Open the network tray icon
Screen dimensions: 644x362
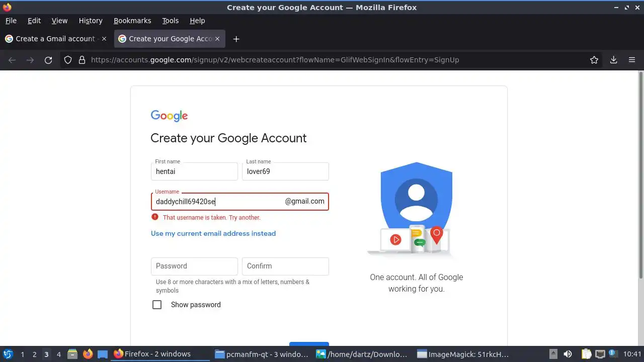(600, 354)
